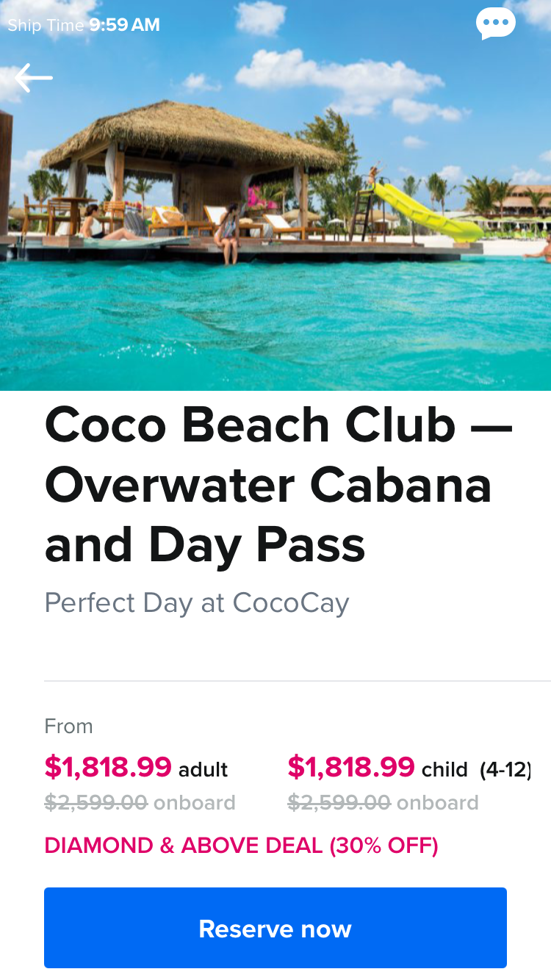Click the 9:59 AM ship time
551x980 pixels.
(124, 25)
